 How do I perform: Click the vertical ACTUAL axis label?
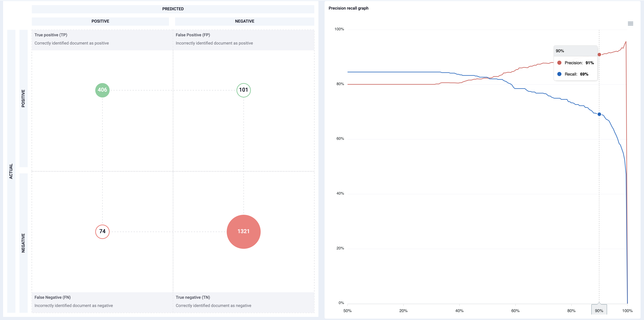tap(11, 171)
